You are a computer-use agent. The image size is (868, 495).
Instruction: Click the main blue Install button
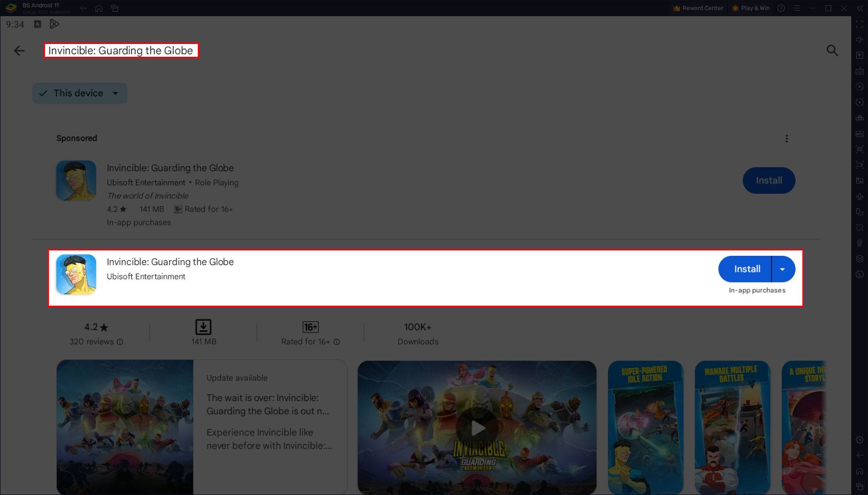(746, 269)
